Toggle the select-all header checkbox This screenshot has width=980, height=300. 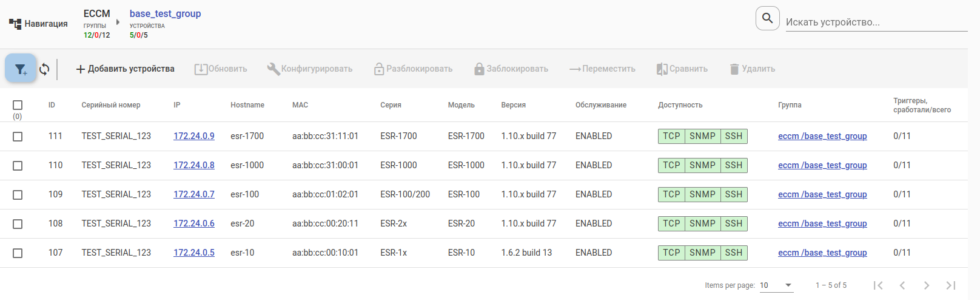click(x=18, y=105)
